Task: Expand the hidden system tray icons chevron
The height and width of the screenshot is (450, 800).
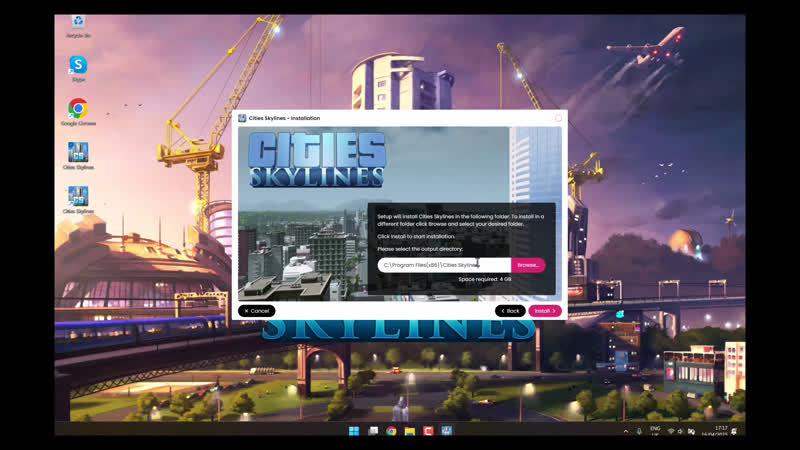Action: pos(626,432)
